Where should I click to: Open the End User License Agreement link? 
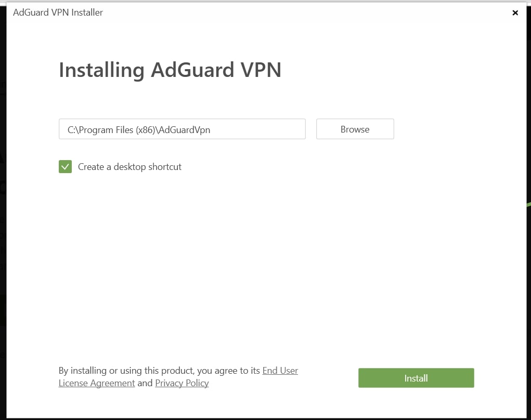coord(280,371)
